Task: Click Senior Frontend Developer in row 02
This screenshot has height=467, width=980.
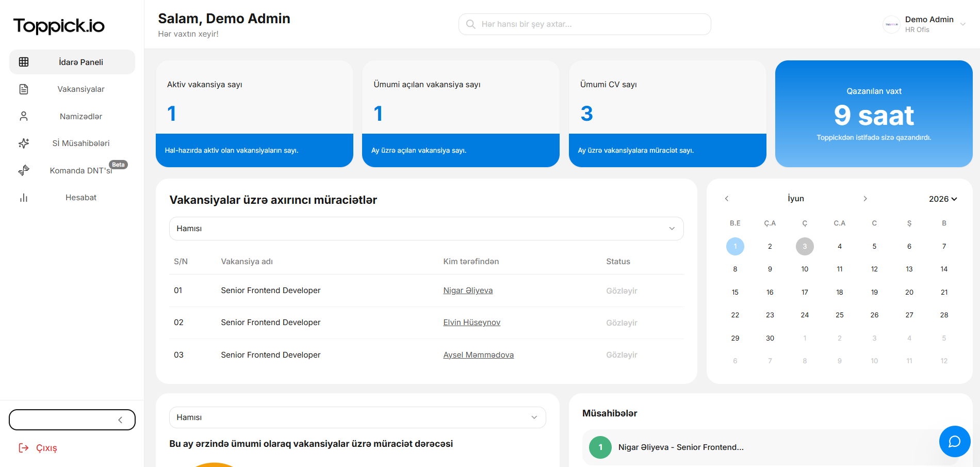Action: 271,323
